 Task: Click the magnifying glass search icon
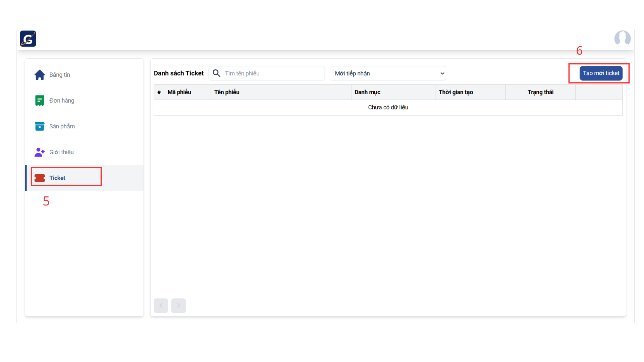coord(217,73)
